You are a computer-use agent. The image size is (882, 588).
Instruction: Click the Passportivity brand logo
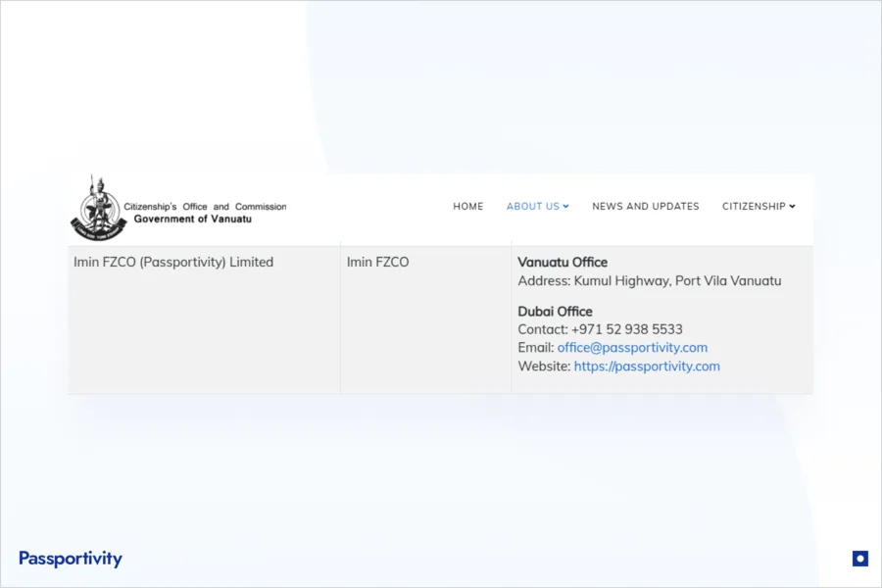coord(71,559)
